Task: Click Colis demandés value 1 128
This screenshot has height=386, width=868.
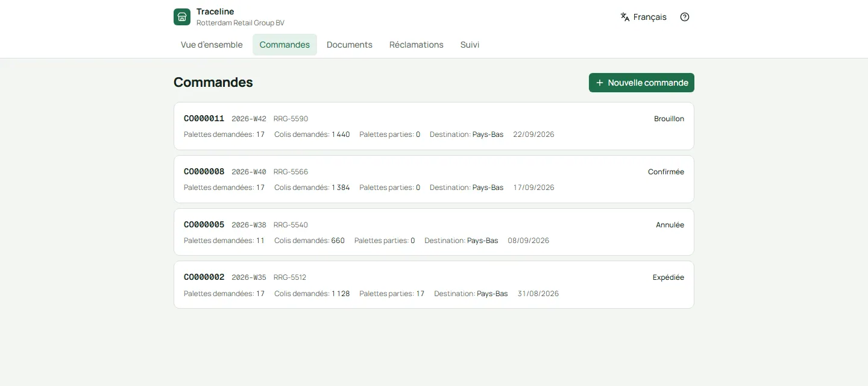Action: (x=341, y=294)
